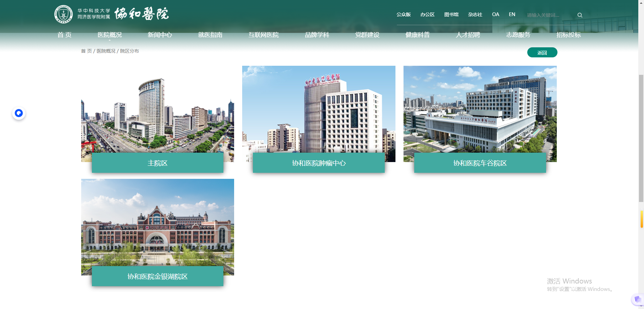Screen dimensions: 644x309
Task: Open the 招标投标 menu
Action: pos(569,35)
